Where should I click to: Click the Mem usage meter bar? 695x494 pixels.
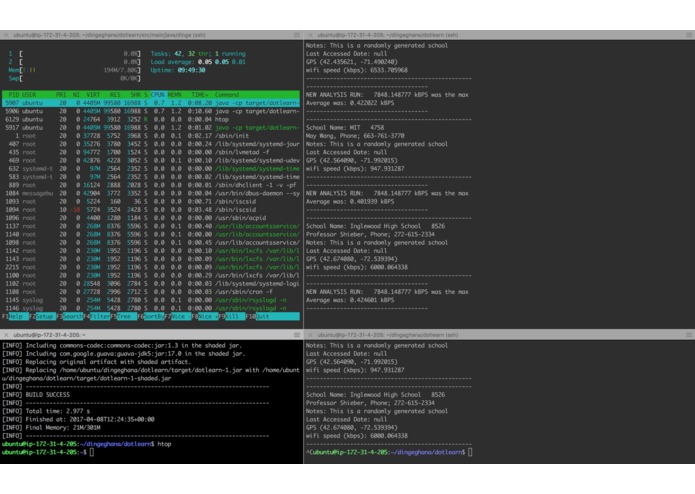pyautogui.click(x=74, y=70)
